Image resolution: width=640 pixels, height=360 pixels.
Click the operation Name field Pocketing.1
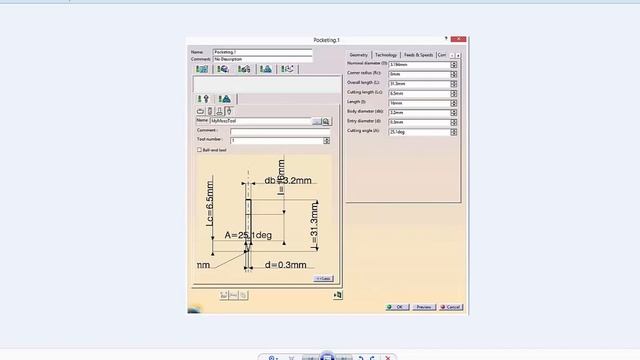[262, 52]
